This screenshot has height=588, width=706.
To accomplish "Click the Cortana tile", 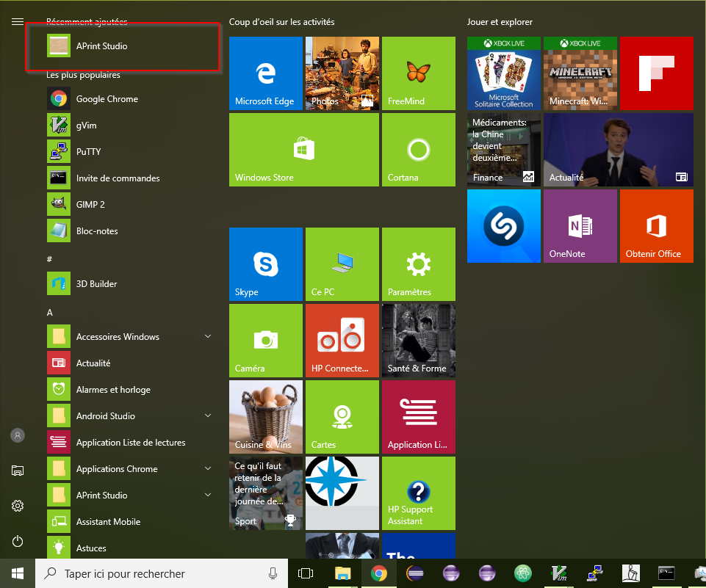I will click(418, 150).
